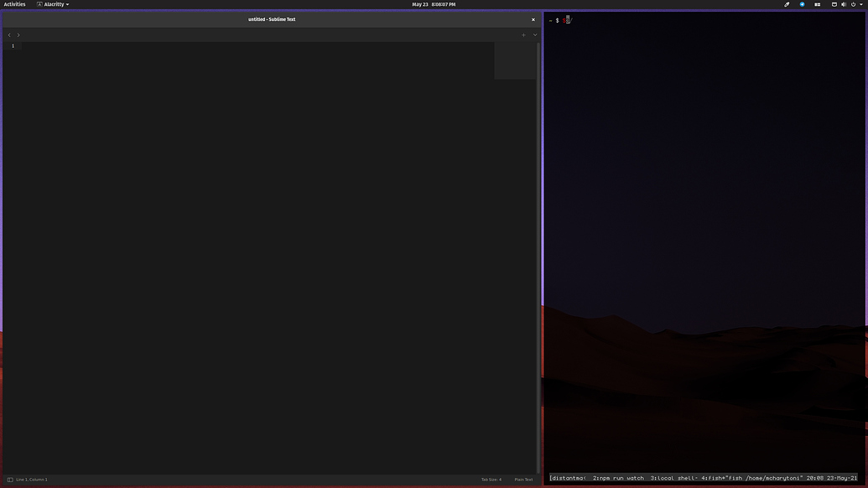Click the minimap viewport in Sublime Text
The width and height of the screenshot is (868, 488).
pos(515,61)
